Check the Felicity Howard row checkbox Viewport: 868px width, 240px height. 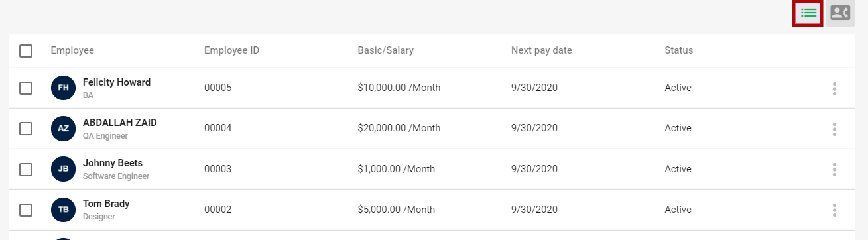click(x=26, y=88)
